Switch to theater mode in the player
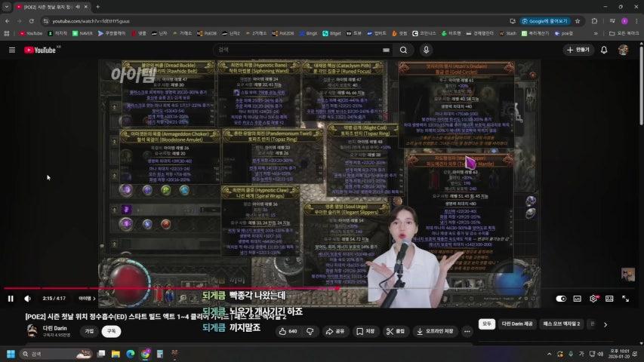 click(609, 299)
